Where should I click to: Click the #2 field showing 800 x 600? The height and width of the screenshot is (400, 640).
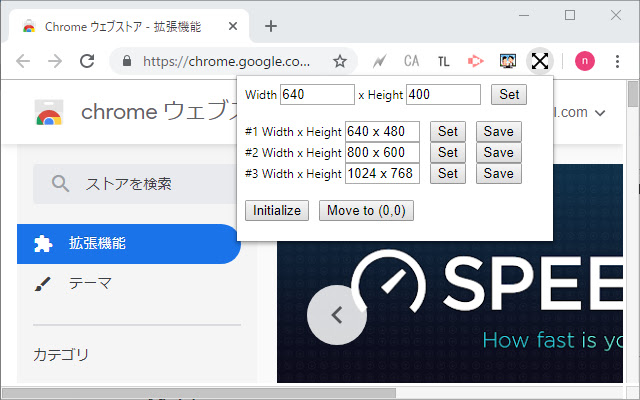coord(382,153)
